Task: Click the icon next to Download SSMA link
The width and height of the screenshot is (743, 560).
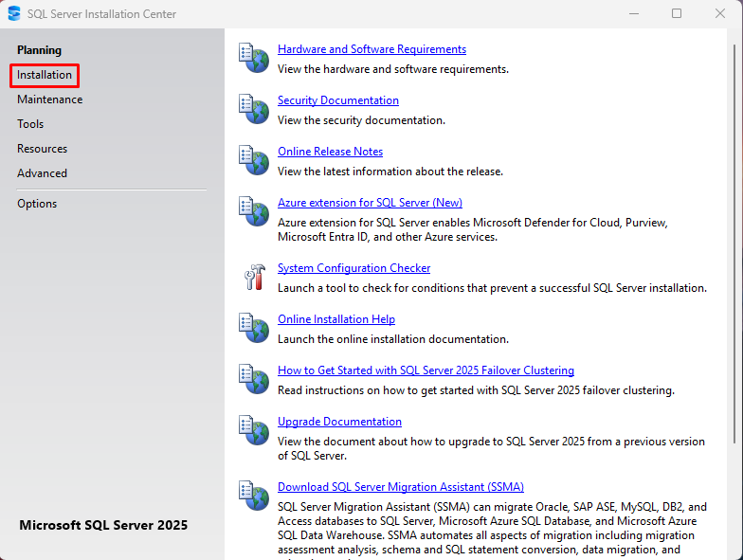Action: (254, 496)
